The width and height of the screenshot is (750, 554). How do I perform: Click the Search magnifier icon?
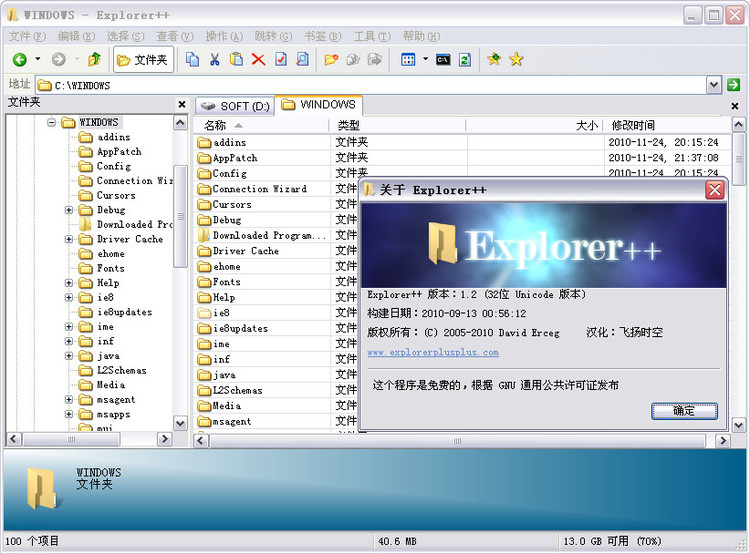tap(302, 59)
